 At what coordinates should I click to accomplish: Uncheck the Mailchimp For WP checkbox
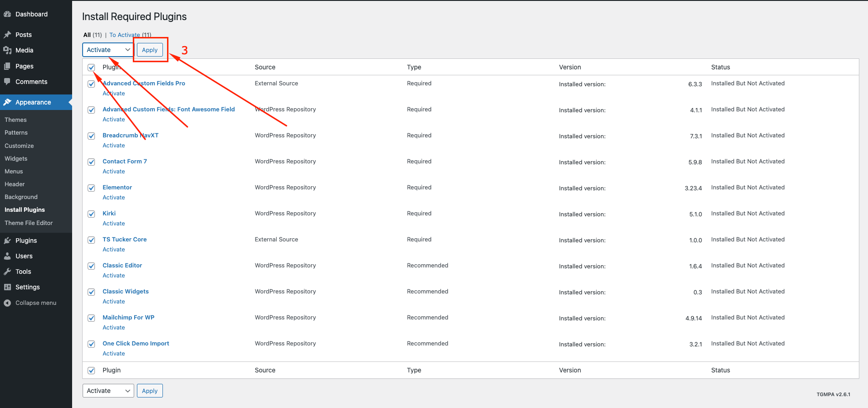tap(91, 318)
